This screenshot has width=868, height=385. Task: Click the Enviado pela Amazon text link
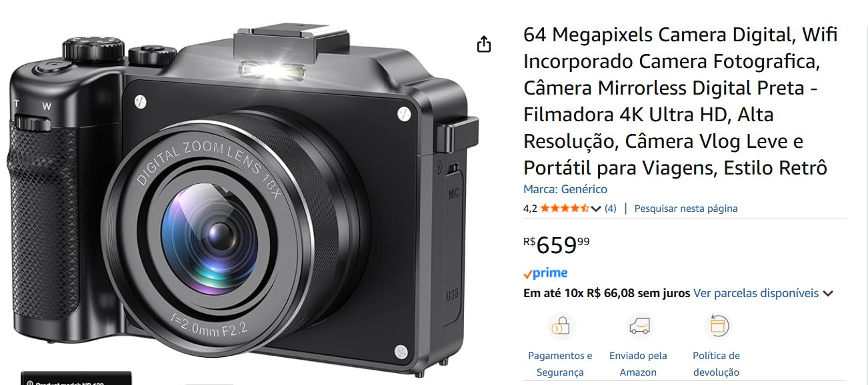(x=638, y=364)
